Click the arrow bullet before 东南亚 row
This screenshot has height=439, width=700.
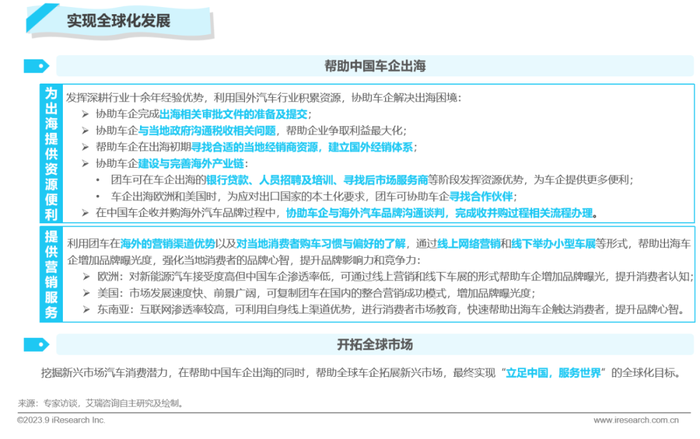pyautogui.click(x=86, y=309)
